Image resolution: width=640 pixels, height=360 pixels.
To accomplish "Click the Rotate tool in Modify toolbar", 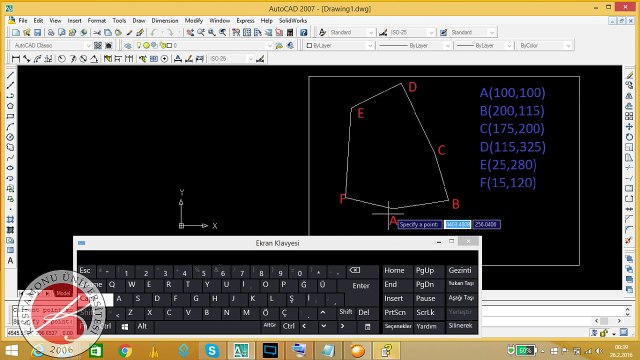I will (629, 137).
